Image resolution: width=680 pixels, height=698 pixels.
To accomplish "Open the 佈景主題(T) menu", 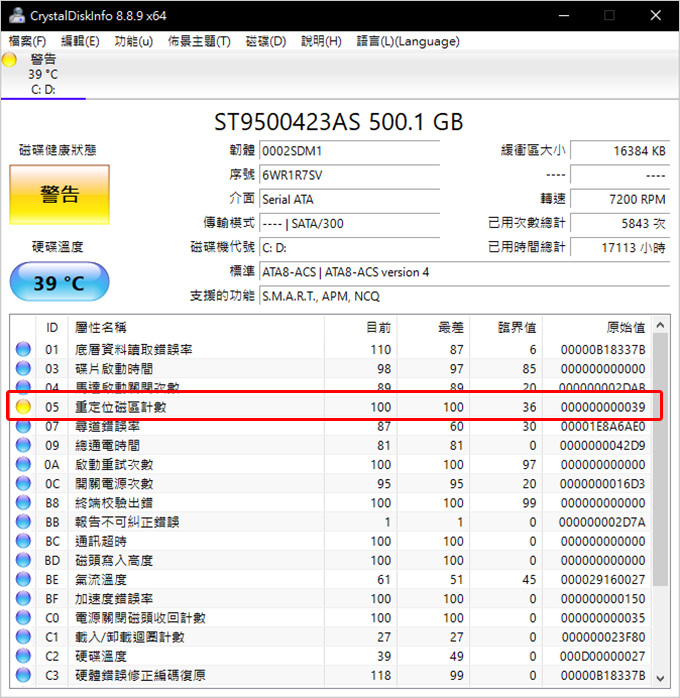I will point(199,41).
